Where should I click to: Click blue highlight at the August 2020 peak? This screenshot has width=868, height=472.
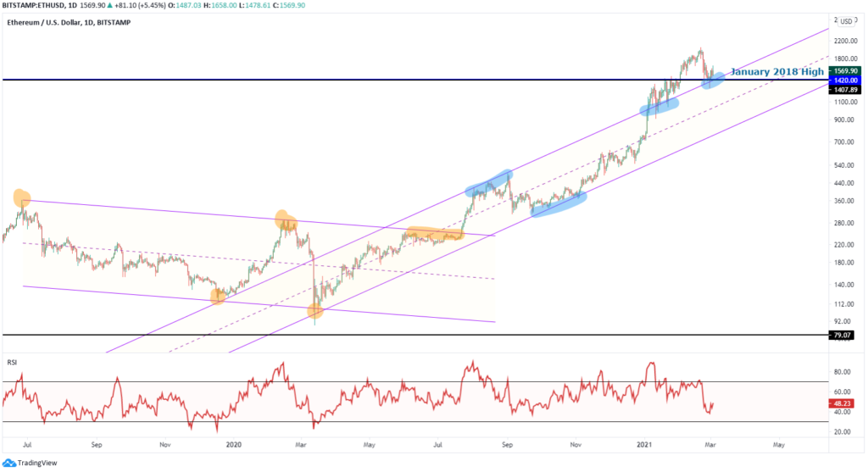click(489, 183)
